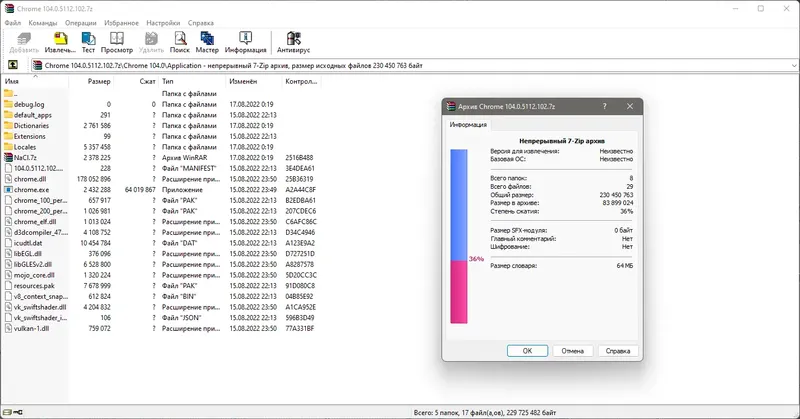Viewport: 800px width, 419px height.
Task: Select the Locales folder icon
Action: [8, 147]
